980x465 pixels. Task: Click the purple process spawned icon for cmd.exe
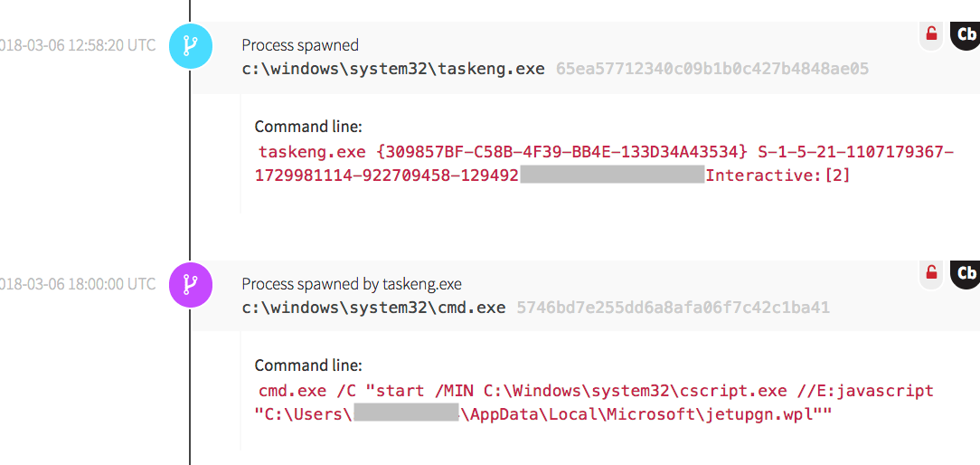[191, 285]
